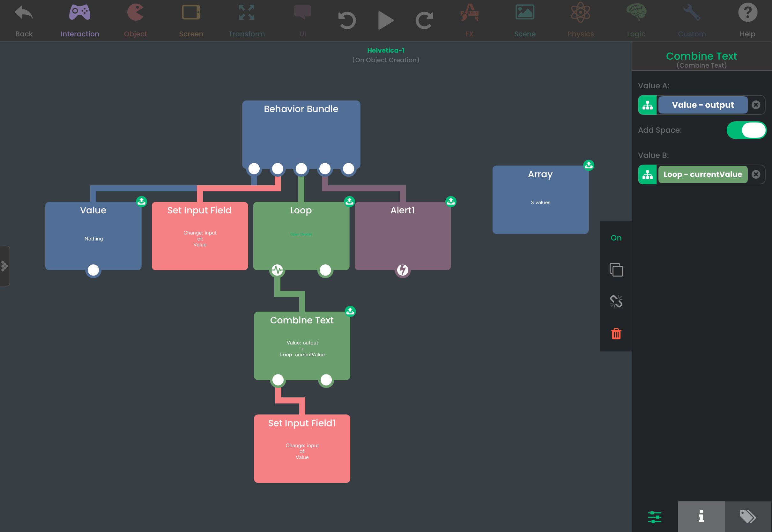The image size is (772, 532).
Task: Click the trash icon to delete behavior
Action: coord(616,333)
